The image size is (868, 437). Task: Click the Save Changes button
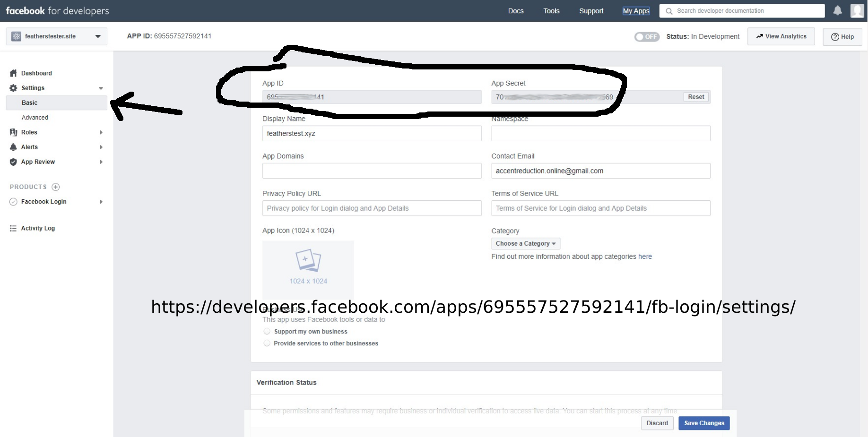click(704, 423)
